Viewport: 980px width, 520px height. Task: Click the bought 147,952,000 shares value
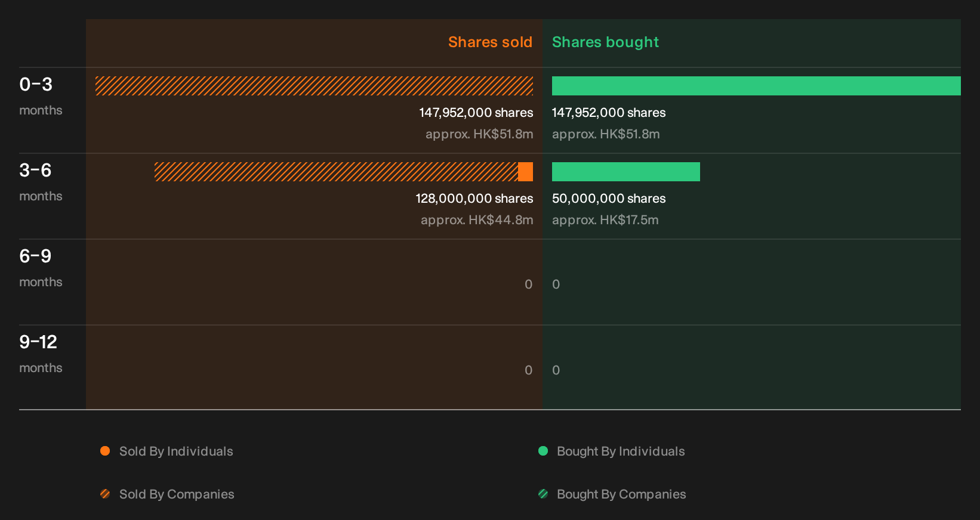[609, 113]
